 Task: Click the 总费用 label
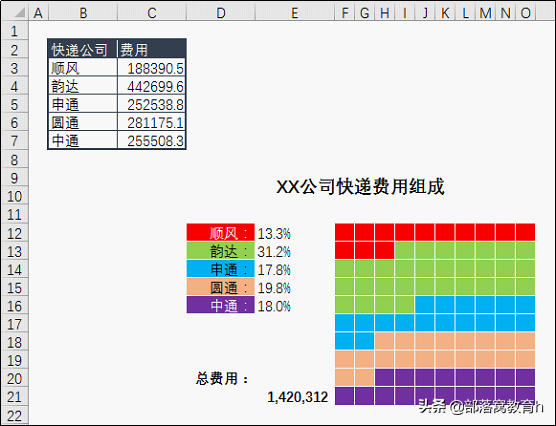coord(222,378)
